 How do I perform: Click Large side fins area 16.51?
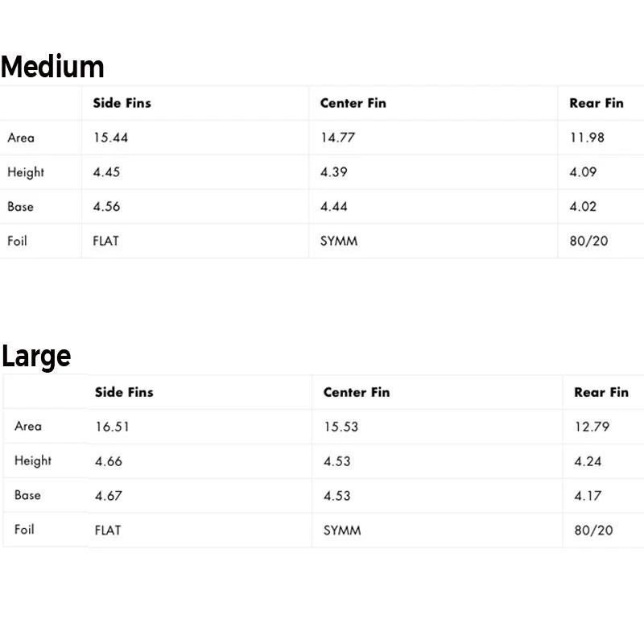point(112,427)
